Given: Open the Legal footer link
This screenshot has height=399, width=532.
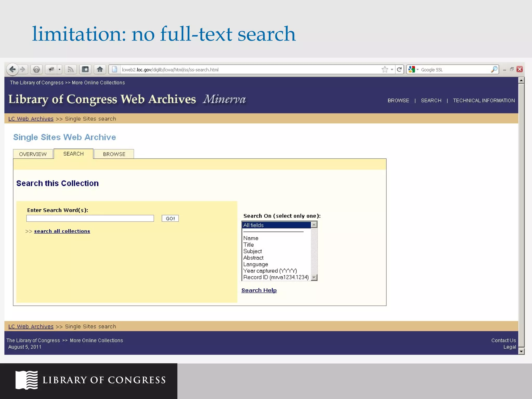Looking at the screenshot, I should pyautogui.click(x=510, y=347).
